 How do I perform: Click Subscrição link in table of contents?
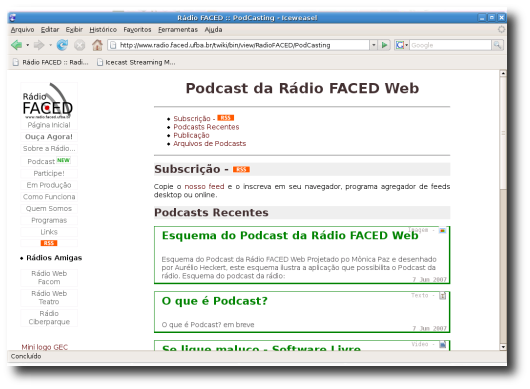[192, 119]
